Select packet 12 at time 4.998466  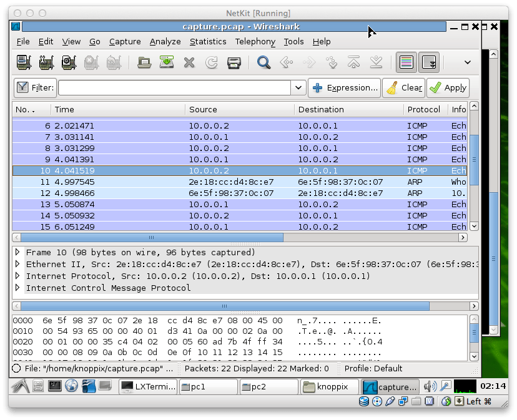(x=240, y=193)
